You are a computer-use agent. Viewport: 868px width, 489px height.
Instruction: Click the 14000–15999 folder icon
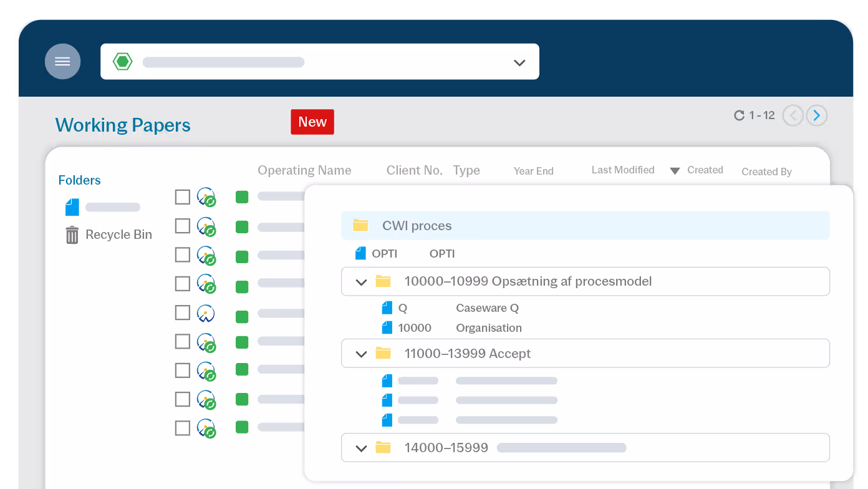(383, 447)
